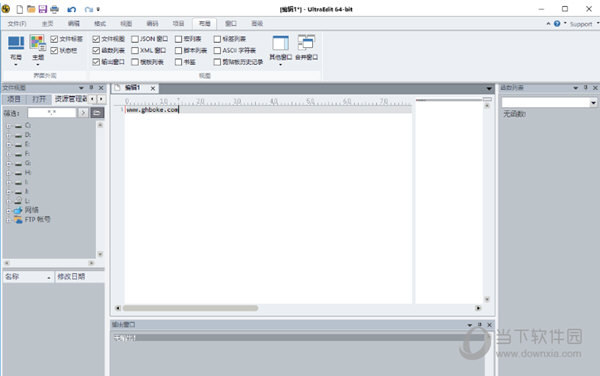The image size is (600, 376).
Task: Collapse the ribbon with the caret icon
Action: pyautogui.click(x=548, y=24)
